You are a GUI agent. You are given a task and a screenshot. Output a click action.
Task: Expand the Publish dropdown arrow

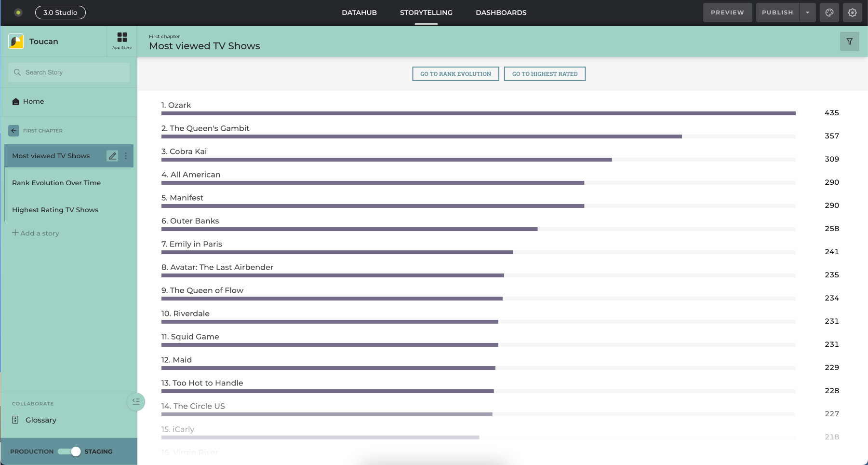tap(807, 13)
